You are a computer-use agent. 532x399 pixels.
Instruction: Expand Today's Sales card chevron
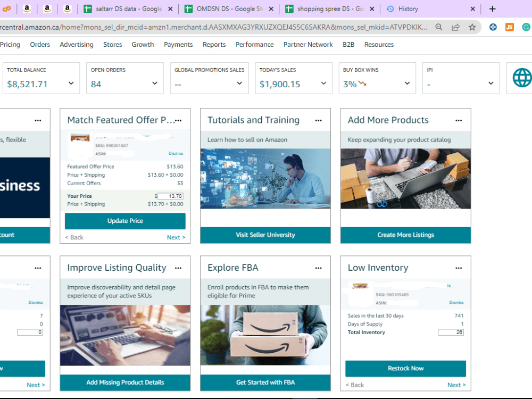[x=323, y=83]
